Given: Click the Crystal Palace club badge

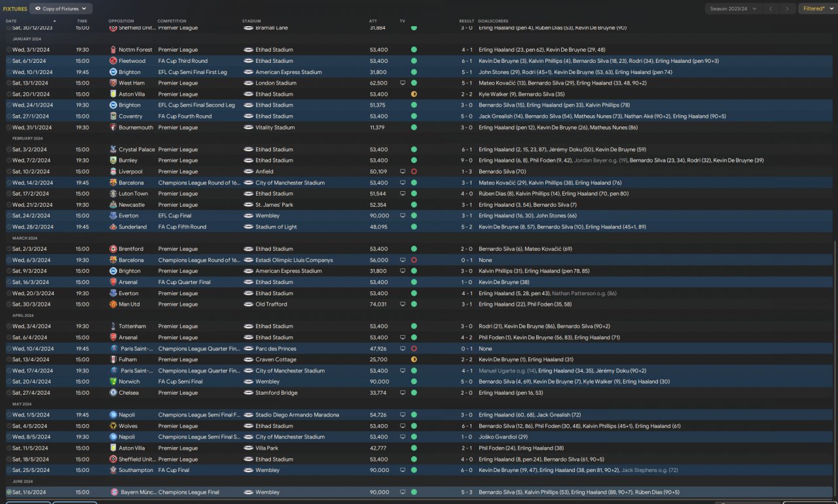Looking at the screenshot, I should (113, 149).
